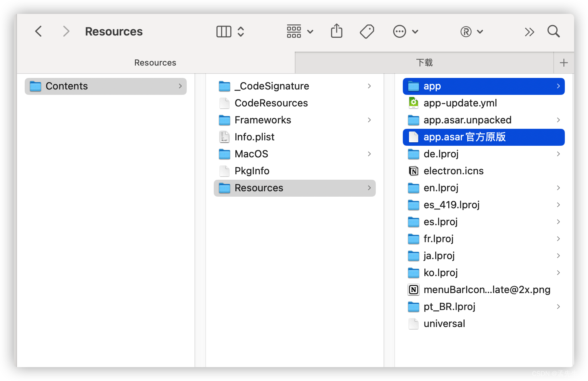Expand the Contents folder chevron
588x381 pixels.
(180, 86)
